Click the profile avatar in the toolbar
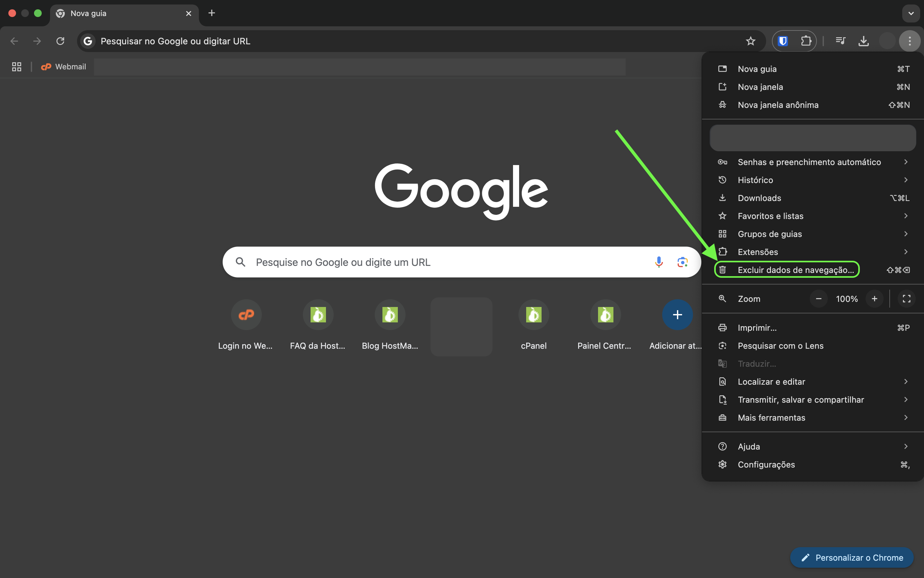The image size is (924, 578). click(x=887, y=41)
